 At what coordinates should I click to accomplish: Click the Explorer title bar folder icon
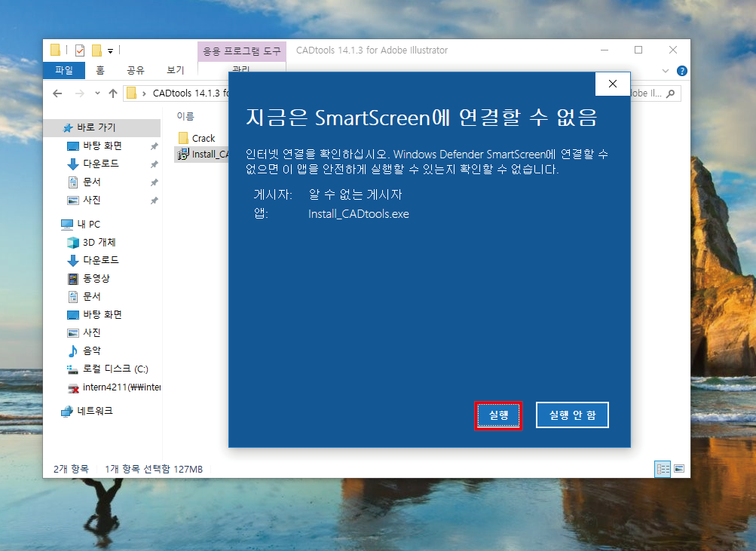click(56, 51)
